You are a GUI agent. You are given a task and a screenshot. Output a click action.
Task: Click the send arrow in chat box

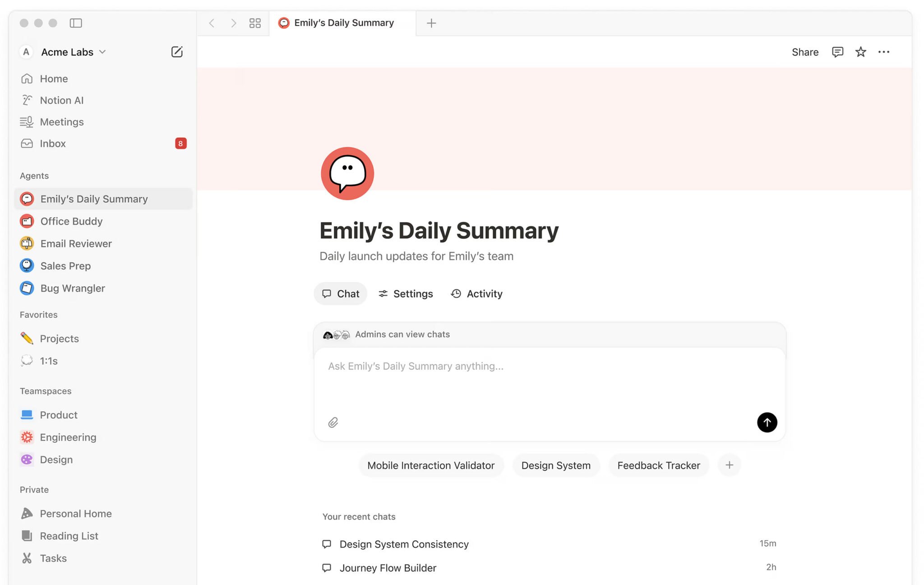pyautogui.click(x=767, y=422)
